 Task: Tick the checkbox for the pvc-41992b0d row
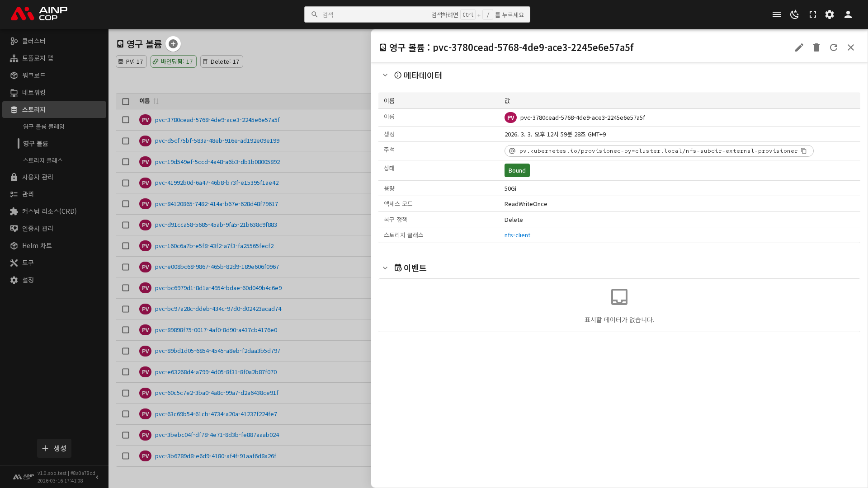click(x=126, y=183)
